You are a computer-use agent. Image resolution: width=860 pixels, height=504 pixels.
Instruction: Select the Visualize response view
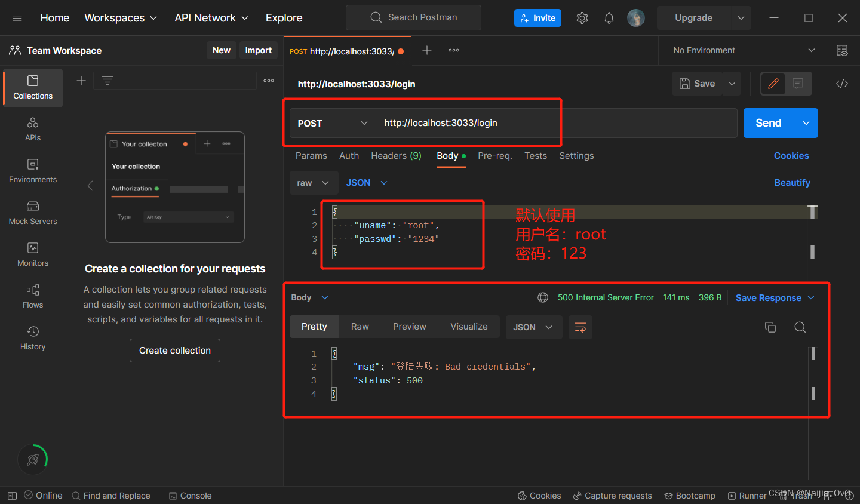(x=469, y=327)
